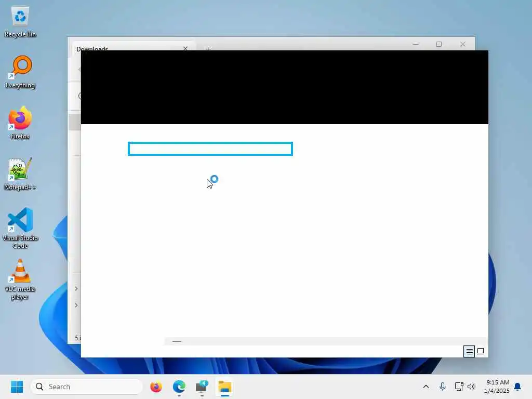Screen dimensions: 532x399
Task: Open the notification bell icon
Action: (x=517, y=387)
